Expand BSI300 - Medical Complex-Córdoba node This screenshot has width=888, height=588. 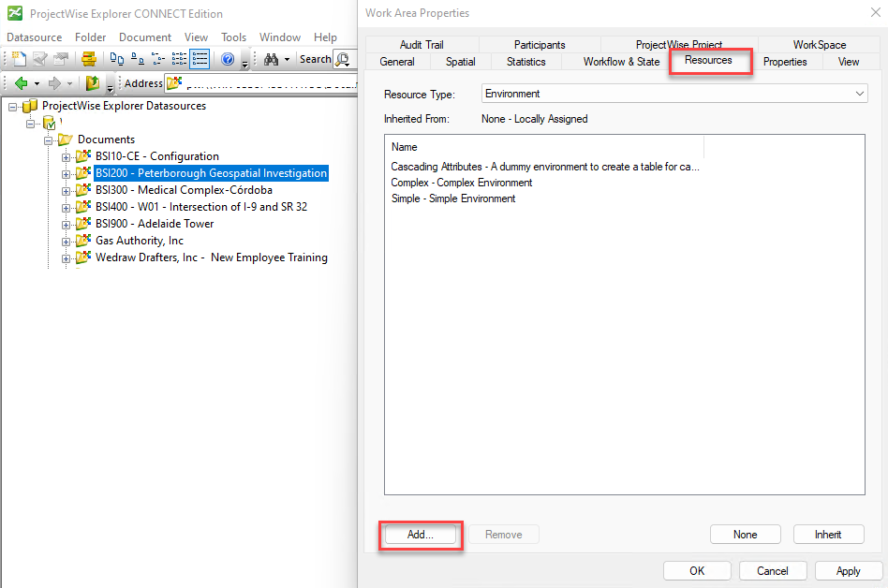(66, 191)
